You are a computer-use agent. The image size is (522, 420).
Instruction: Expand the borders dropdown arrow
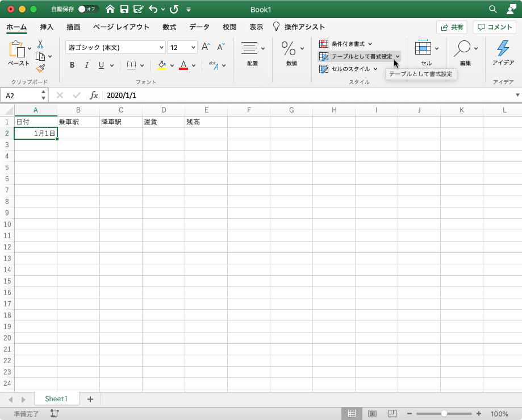coord(142,65)
